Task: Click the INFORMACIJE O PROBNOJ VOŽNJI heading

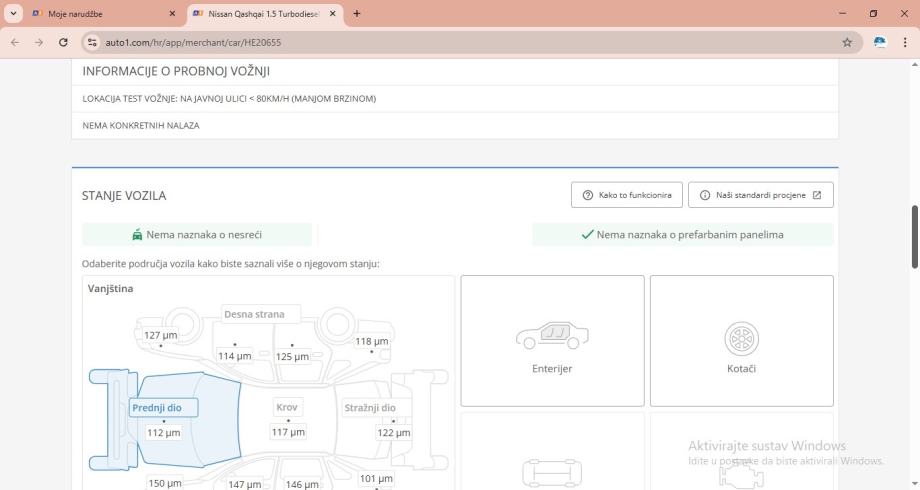Action: coord(176,71)
